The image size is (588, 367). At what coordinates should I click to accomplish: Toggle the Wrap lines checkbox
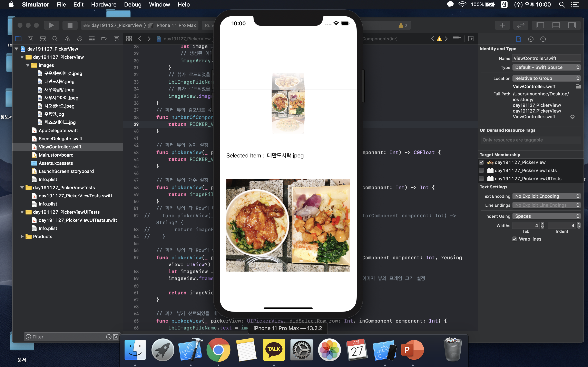[x=514, y=239]
